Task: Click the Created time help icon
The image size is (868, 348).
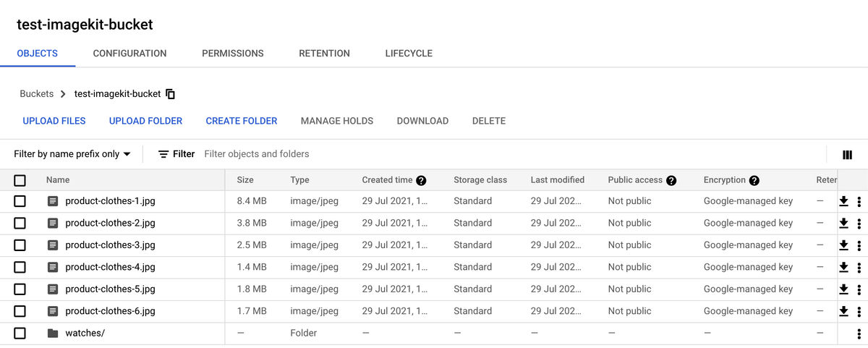Action: 421,180
